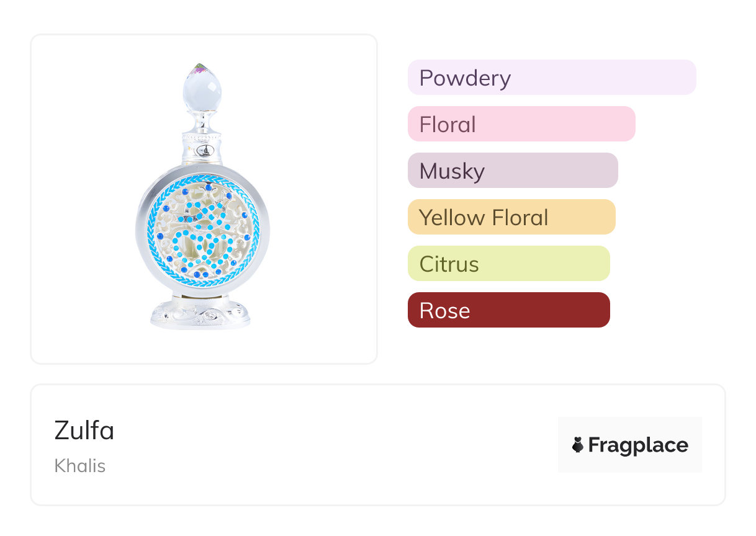The height and width of the screenshot is (536, 756).
Task: Click empty middle of the Zulfa info card
Action: [x=335, y=445]
